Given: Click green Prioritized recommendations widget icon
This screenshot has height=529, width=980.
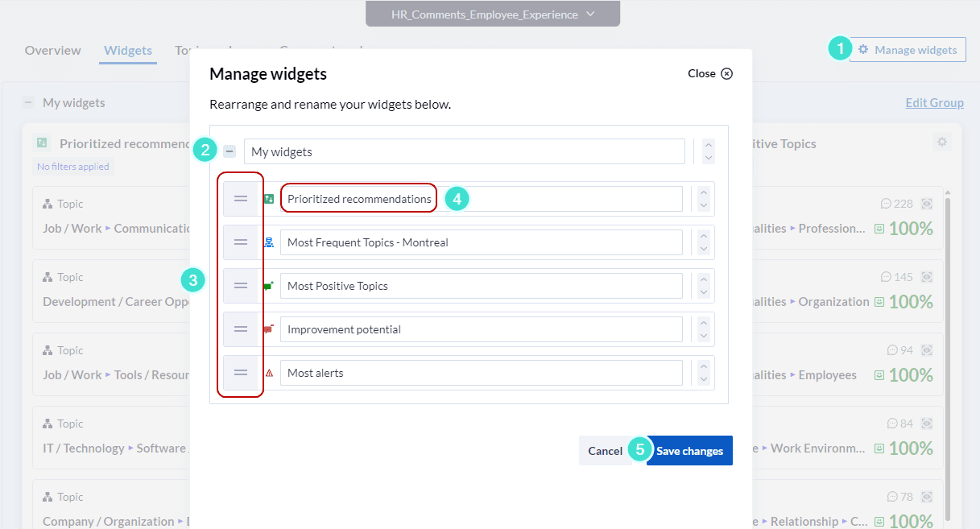Looking at the screenshot, I should 269,199.
